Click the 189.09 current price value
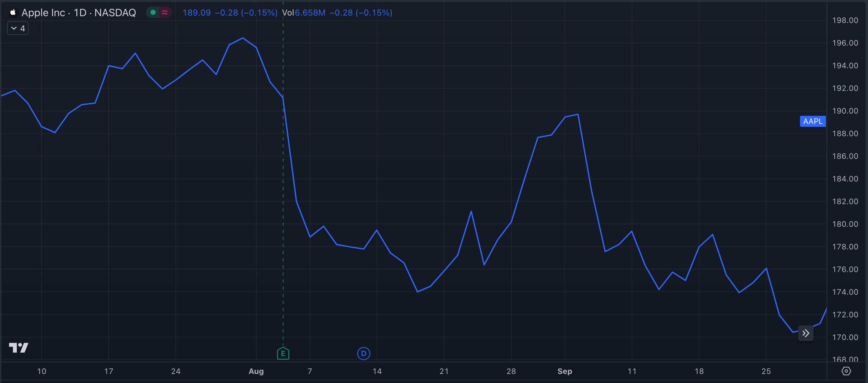Screen dimensions: 868x383 pos(196,13)
